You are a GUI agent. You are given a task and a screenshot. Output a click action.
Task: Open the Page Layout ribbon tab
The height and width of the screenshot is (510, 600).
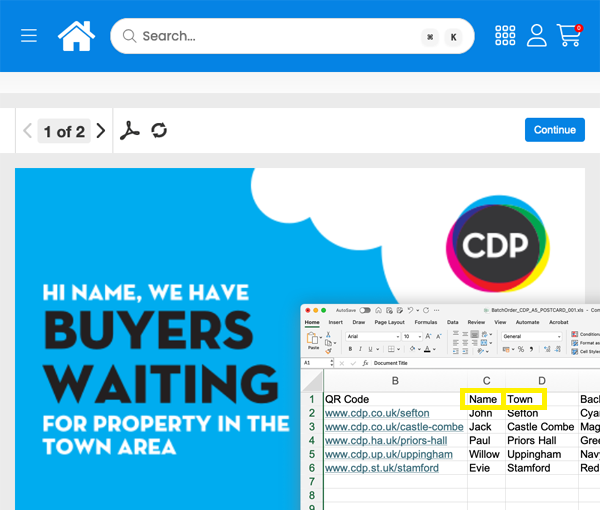(389, 323)
